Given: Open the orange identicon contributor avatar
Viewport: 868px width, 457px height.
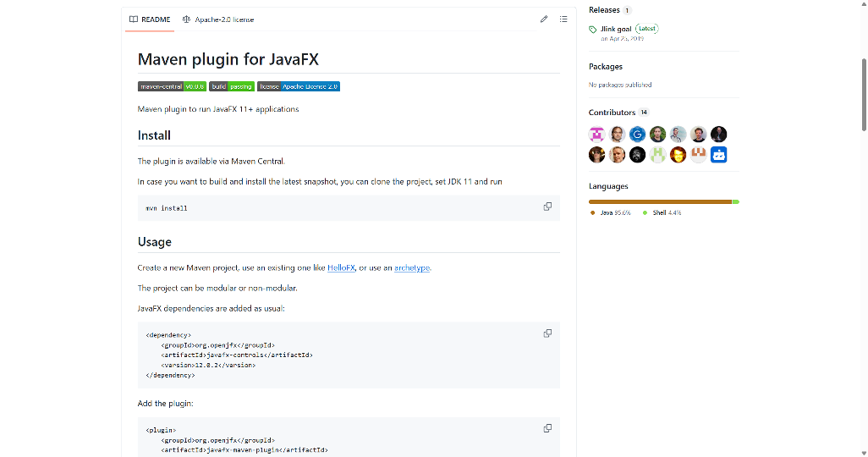Looking at the screenshot, I should click(x=698, y=155).
